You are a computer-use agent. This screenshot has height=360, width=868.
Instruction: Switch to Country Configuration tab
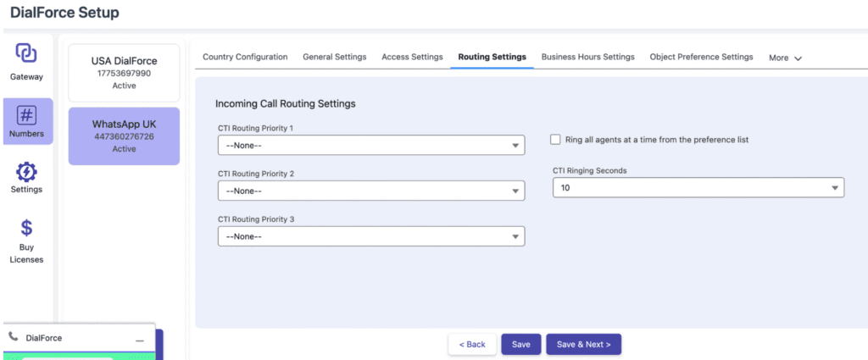(x=245, y=57)
